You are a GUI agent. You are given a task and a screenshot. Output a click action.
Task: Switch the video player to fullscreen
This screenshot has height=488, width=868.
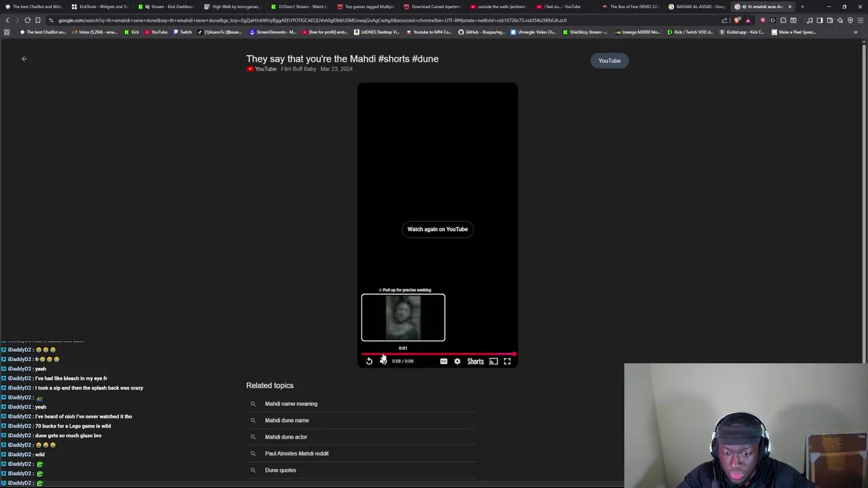point(507,361)
